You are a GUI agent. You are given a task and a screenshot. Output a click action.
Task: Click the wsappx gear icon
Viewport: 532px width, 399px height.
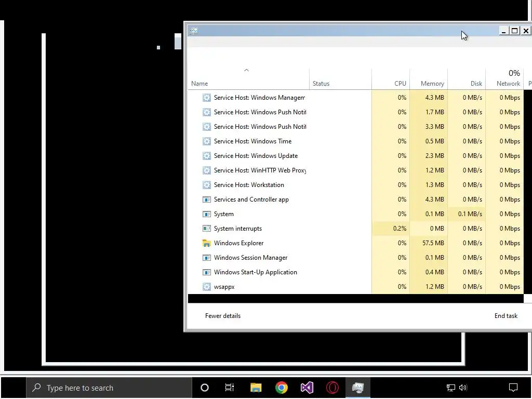point(206,287)
